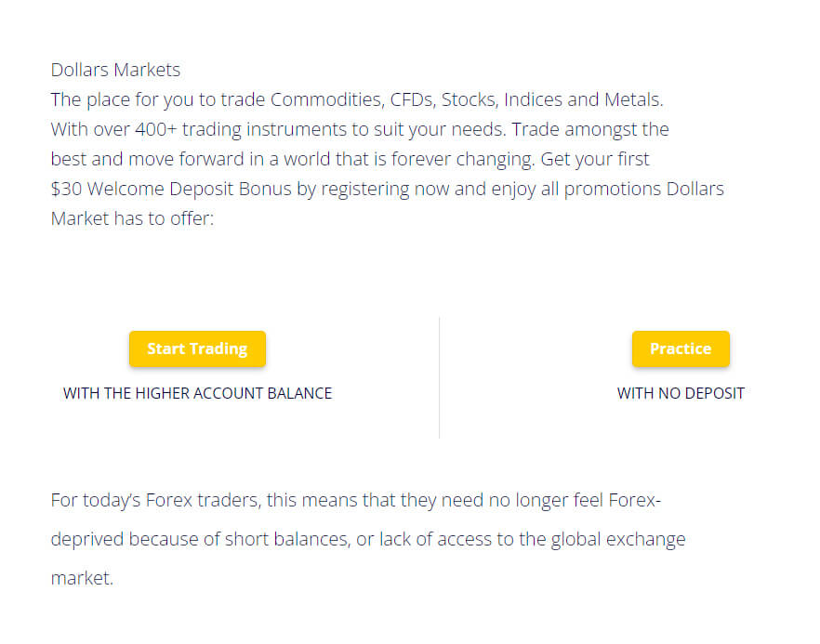
Task: Click the vertical divider between the two buttons
Action: click(439, 376)
